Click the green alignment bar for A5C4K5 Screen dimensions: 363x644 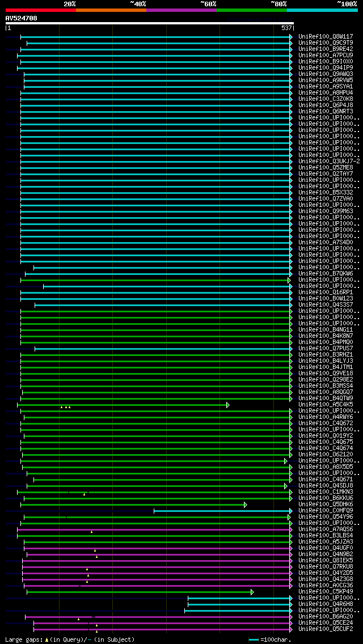123,405
